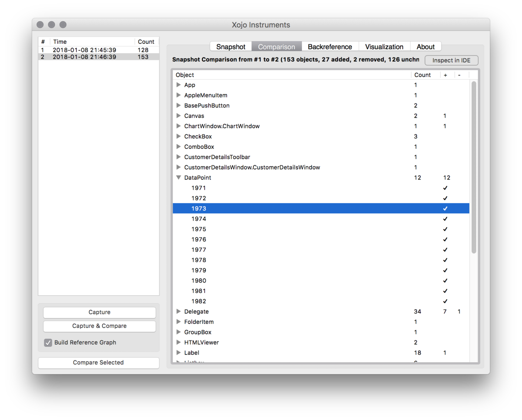
Task: Expand the GroupBox row triangle
Action: (x=178, y=332)
